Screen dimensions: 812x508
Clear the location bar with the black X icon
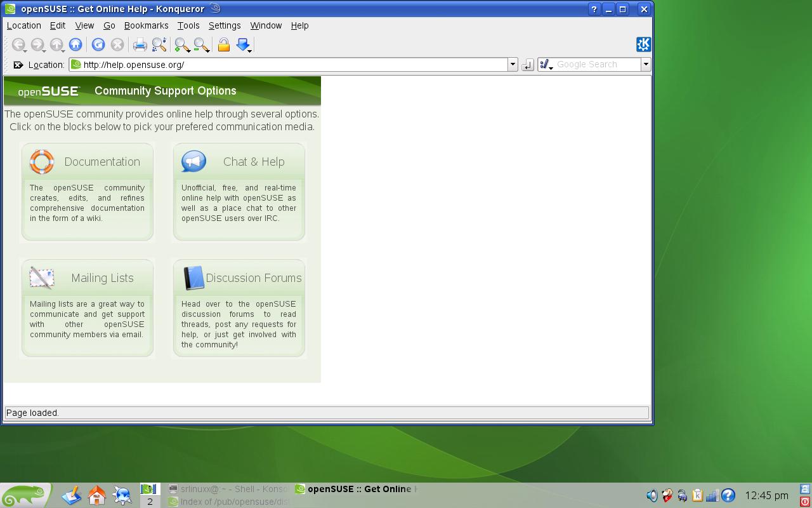coord(18,65)
